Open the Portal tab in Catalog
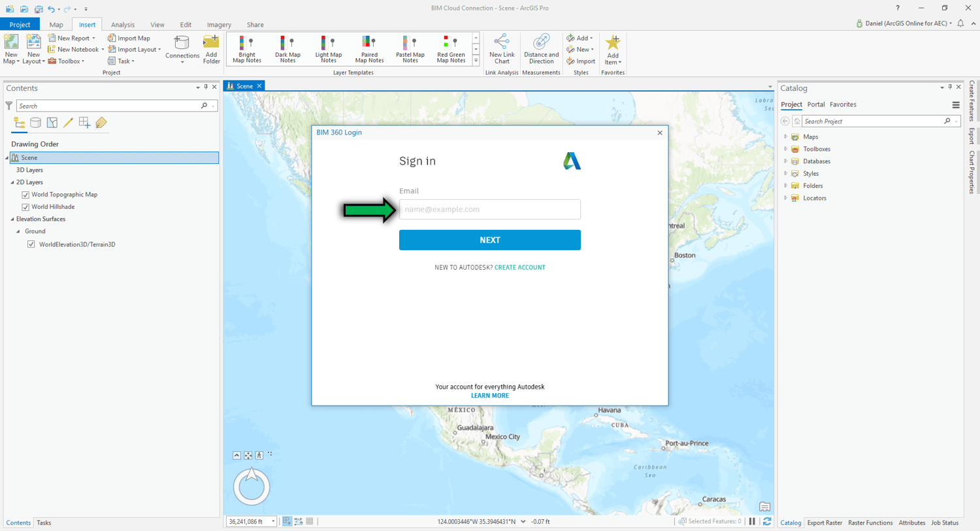Image resolution: width=980 pixels, height=531 pixels. point(816,105)
